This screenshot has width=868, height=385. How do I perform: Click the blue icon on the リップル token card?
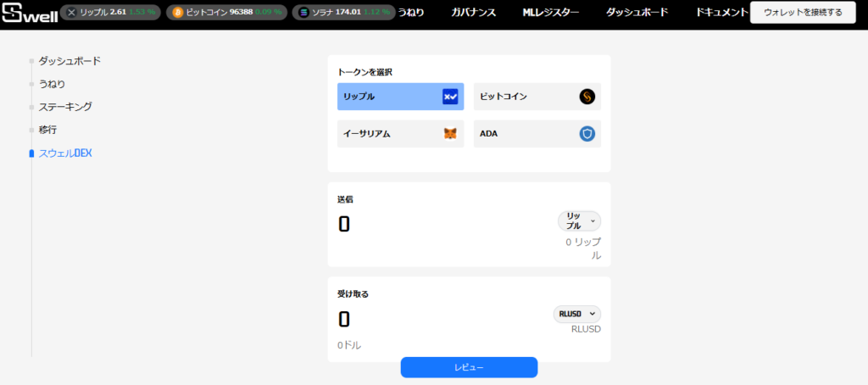450,97
